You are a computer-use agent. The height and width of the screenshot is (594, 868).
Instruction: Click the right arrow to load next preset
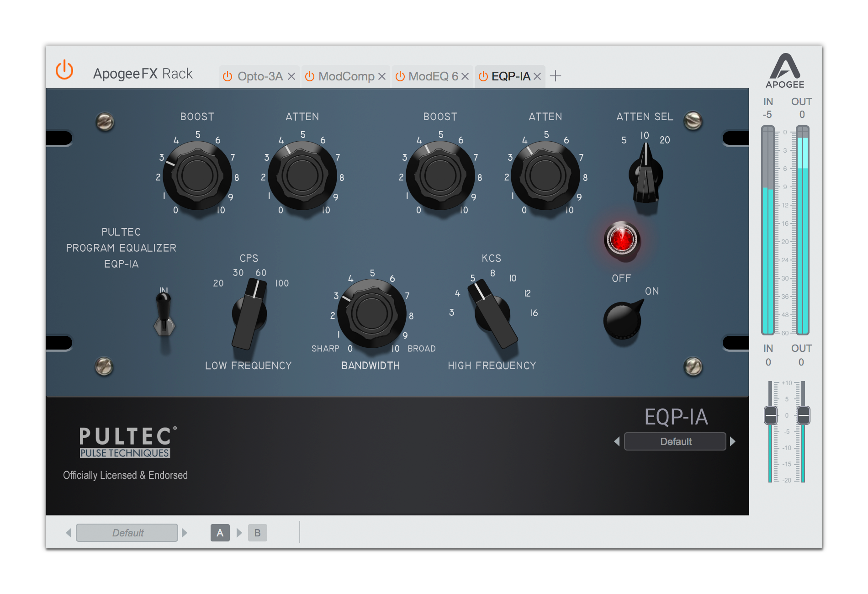coord(733,441)
